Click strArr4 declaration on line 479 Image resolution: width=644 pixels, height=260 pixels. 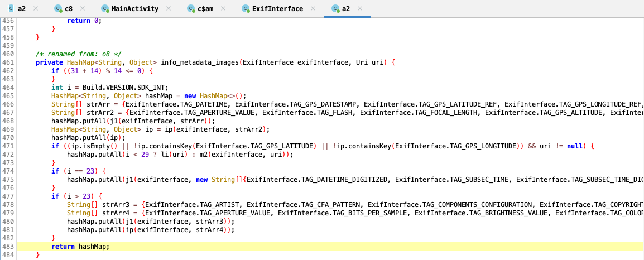(118, 213)
